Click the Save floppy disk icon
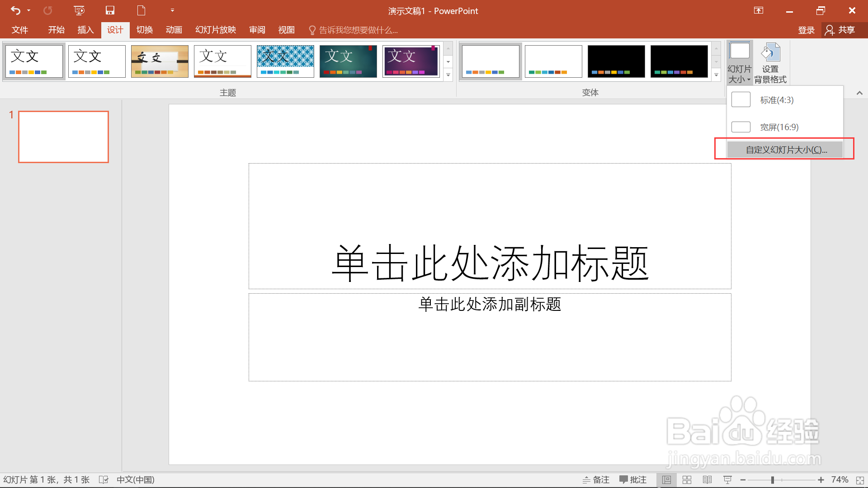868x488 pixels. coord(110,10)
